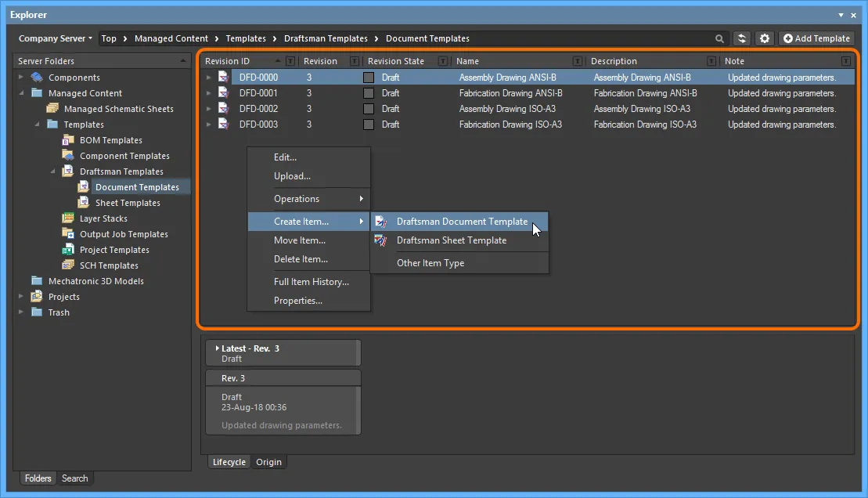Open filter on Note column

846,61
